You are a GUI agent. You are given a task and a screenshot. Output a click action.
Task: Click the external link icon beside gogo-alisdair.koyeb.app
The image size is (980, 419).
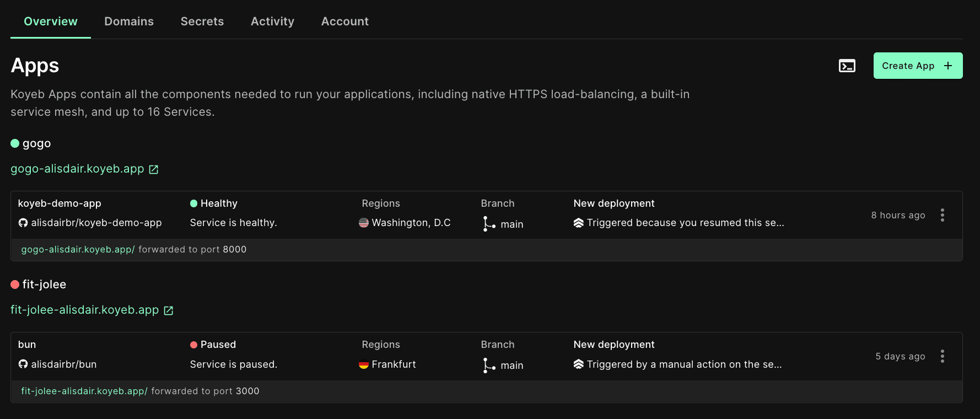click(x=154, y=170)
